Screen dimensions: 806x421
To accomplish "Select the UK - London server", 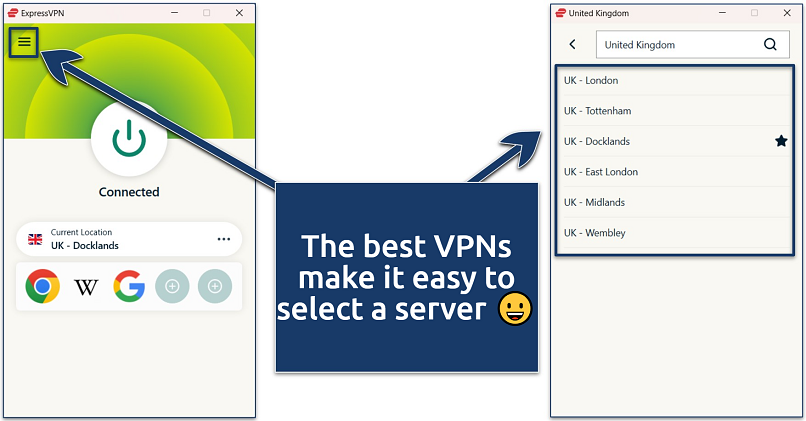I will pos(674,80).
